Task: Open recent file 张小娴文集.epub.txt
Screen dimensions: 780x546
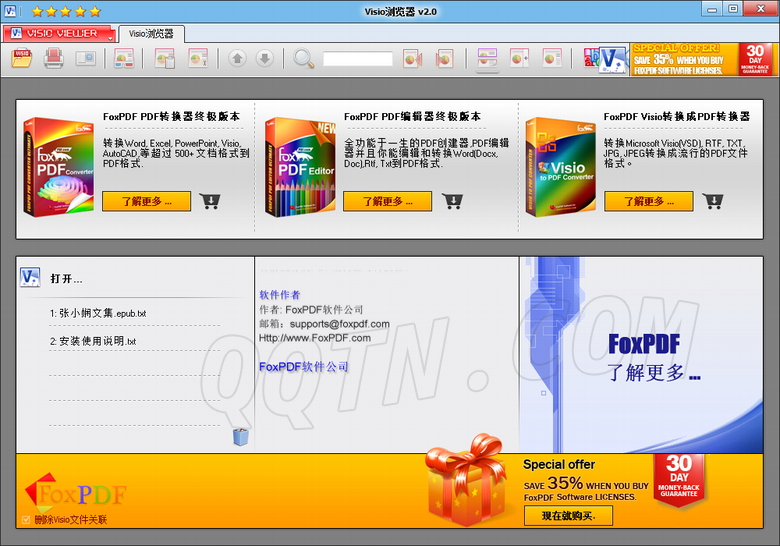Action: click(x=98, y=313)
